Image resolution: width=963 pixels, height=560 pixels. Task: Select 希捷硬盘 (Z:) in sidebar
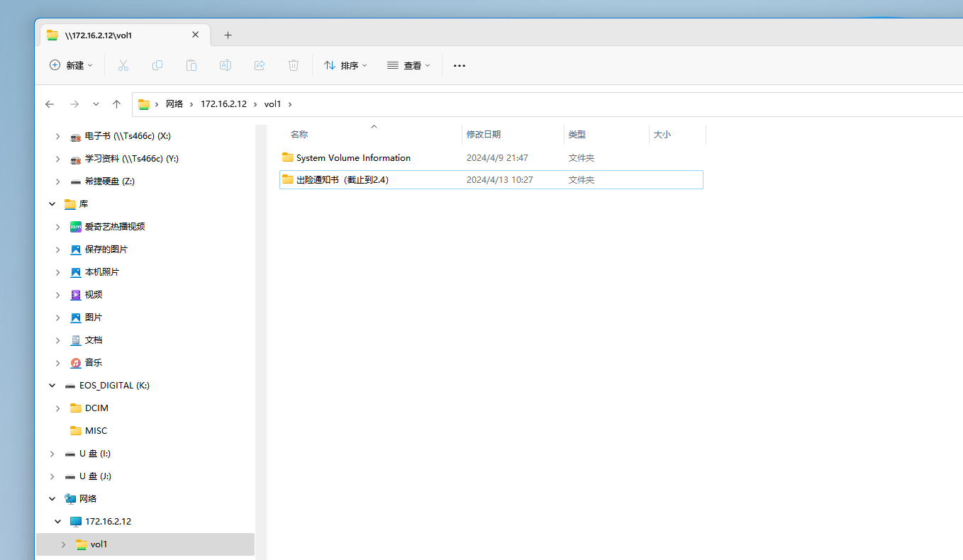pyautogui.click(x=109, y=181)
